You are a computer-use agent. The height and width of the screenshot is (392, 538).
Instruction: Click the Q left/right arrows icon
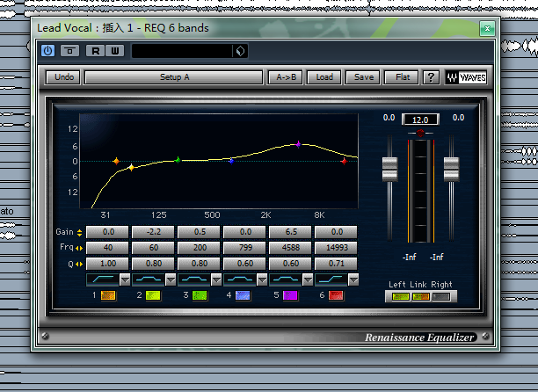(79, 264)
